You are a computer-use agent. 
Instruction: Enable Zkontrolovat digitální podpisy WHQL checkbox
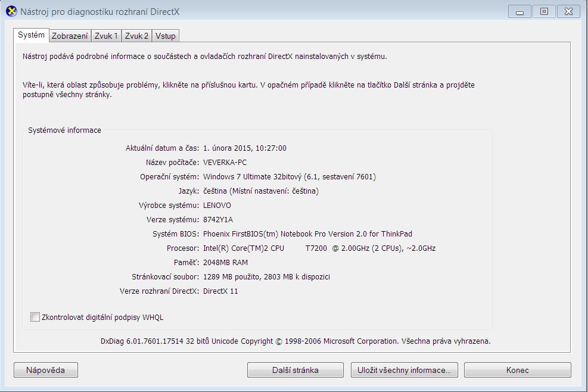coord(35,317)
